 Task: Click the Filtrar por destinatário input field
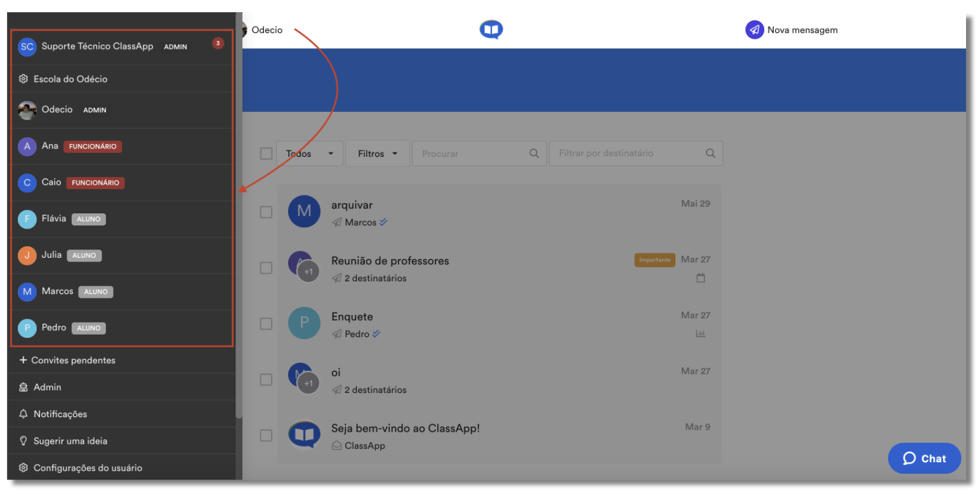click(636, 154)
